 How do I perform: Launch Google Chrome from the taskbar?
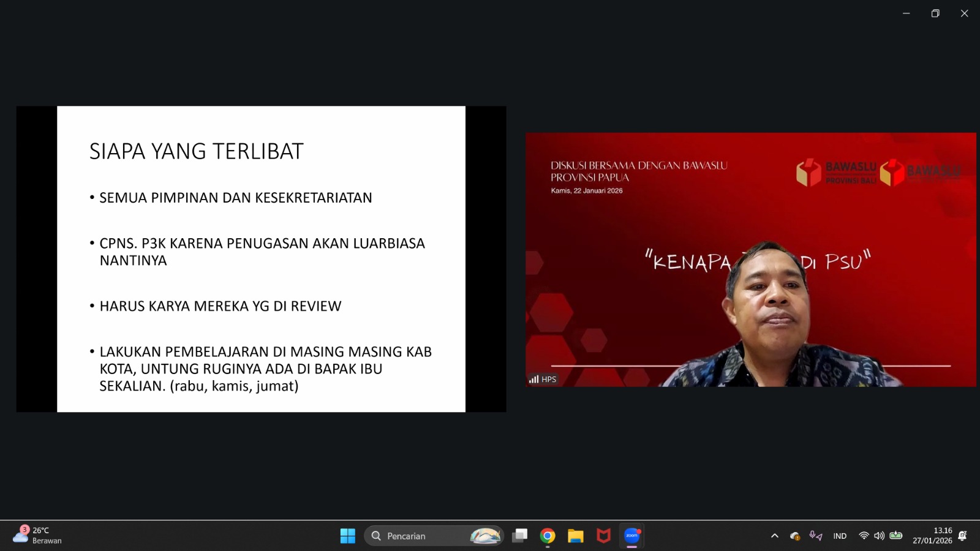[548, 536]
